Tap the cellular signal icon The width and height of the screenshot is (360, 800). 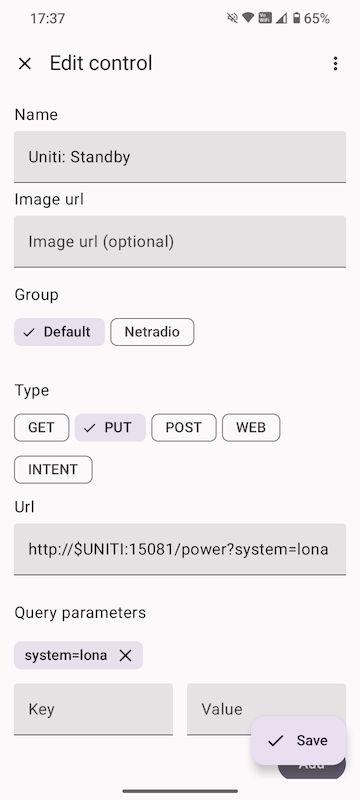click(281, 18)
